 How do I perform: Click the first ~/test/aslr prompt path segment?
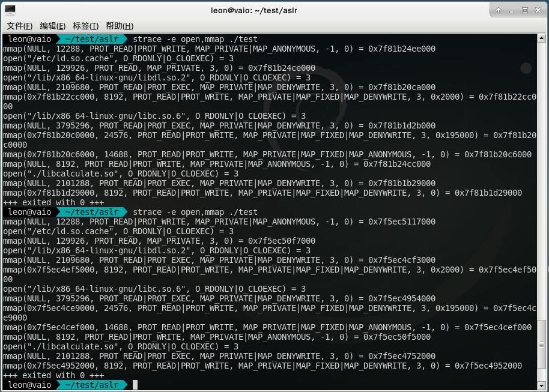pyautogui.click(x=92, y=39)
